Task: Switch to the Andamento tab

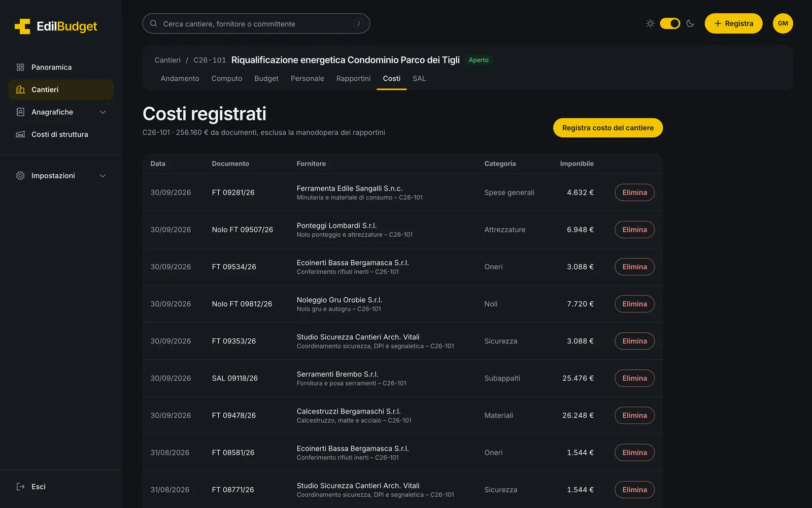Action: pyautogui.click(x=180, y=79)
